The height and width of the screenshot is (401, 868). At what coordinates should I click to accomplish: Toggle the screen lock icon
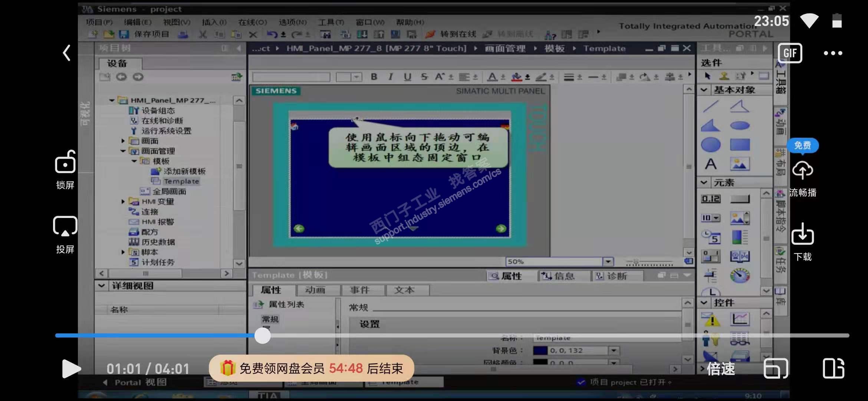pyautogui.click(x=65, y=163)
